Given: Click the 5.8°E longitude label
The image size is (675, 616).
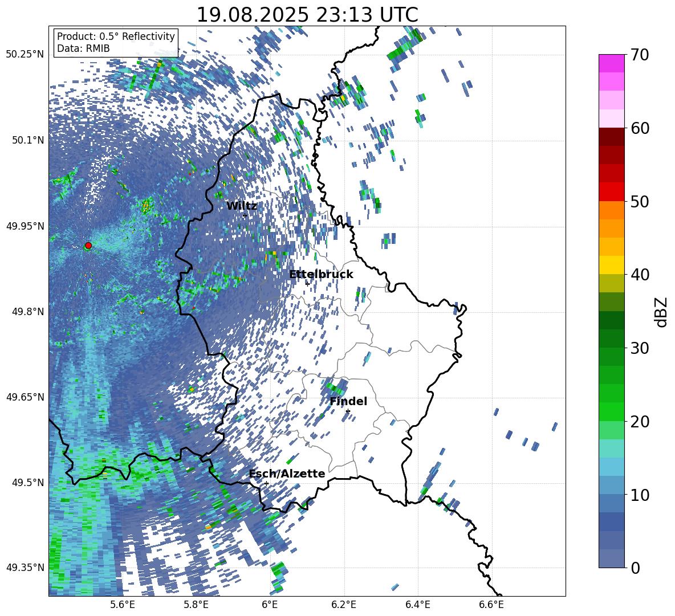Looking at the screenshot, I should point(196,605).
